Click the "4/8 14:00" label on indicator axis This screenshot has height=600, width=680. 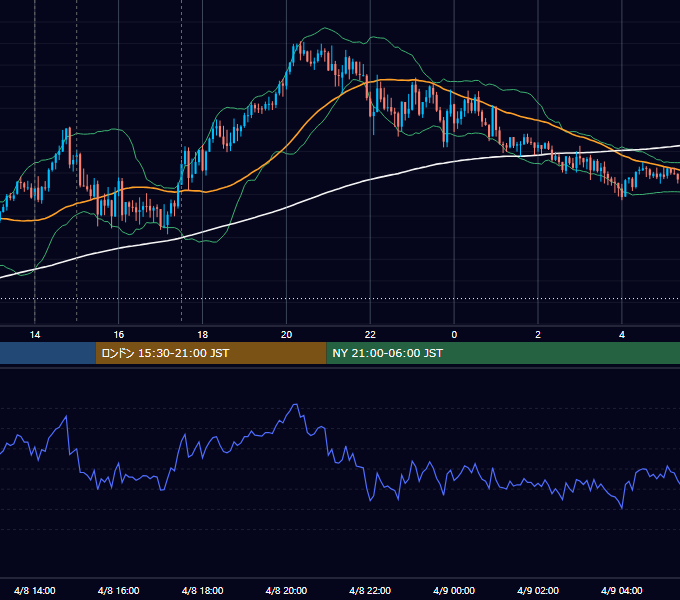click(35, 590)
